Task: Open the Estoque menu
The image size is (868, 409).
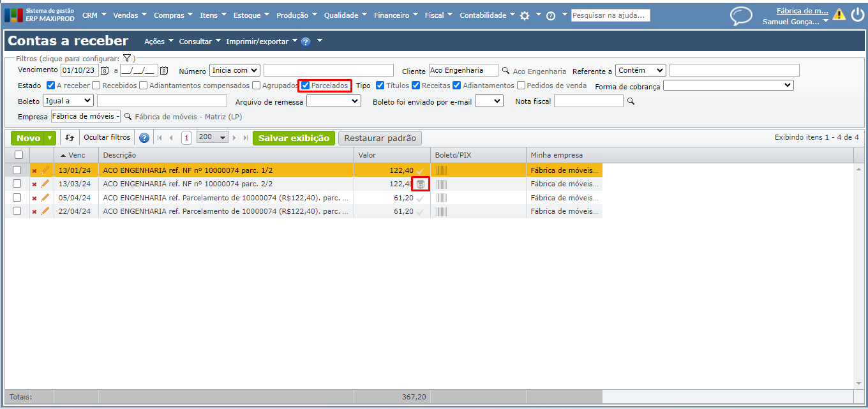Action: [x=251, y=15]
